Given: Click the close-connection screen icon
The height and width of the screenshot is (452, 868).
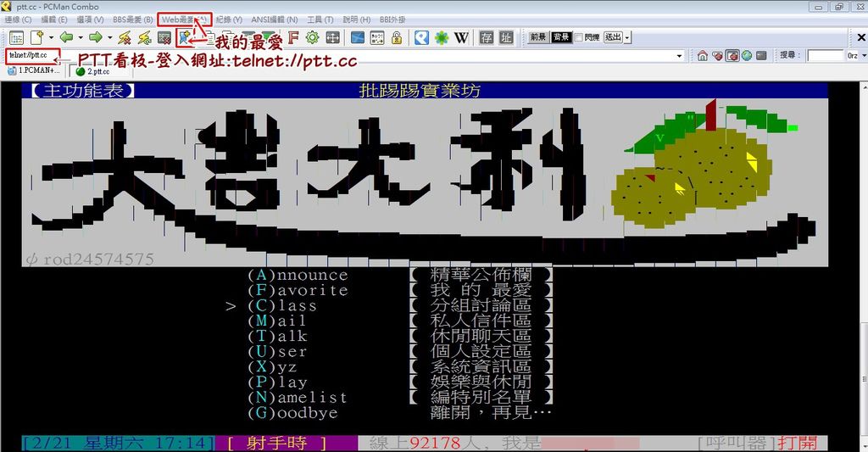Looking at the screenshot, I should click(164, 37).
